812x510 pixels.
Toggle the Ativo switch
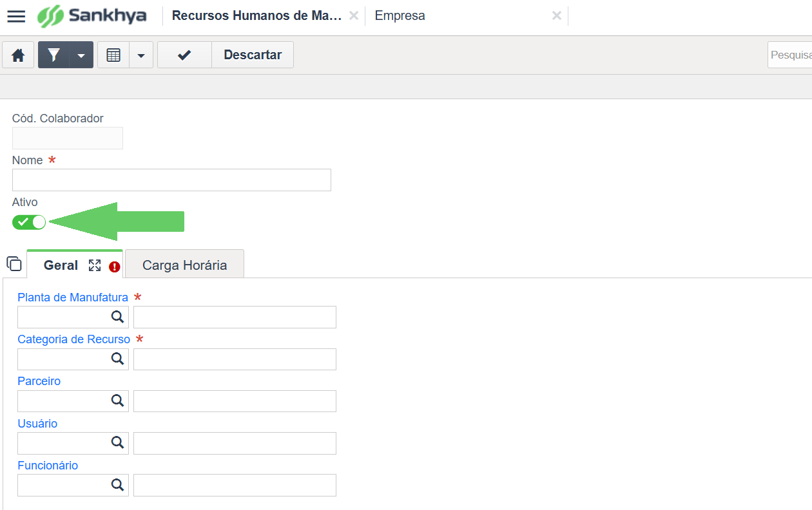point(29,222)
